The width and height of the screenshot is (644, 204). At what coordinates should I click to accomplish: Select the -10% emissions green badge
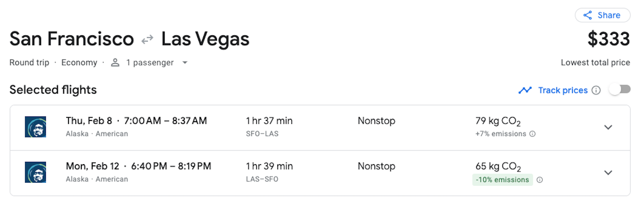pos(502,180)
